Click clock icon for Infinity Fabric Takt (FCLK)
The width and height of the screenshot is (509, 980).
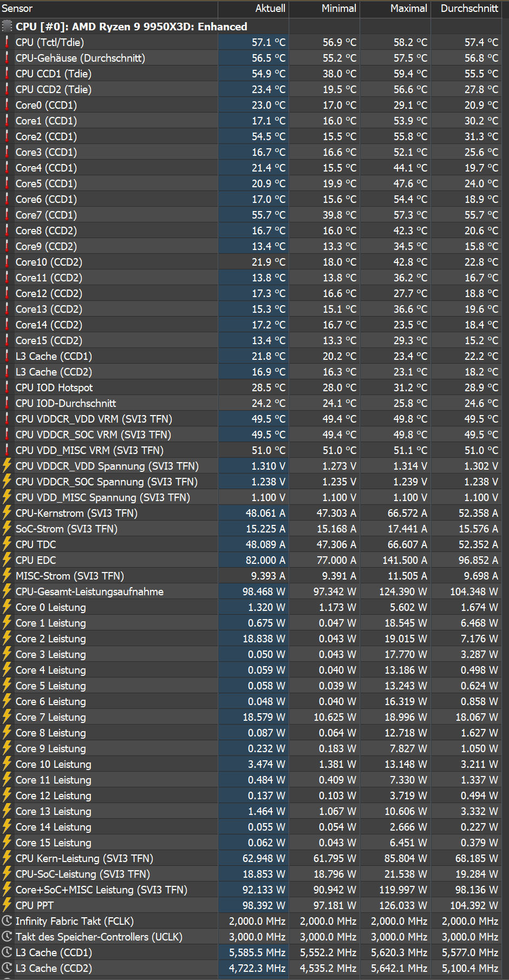[7, 921]
